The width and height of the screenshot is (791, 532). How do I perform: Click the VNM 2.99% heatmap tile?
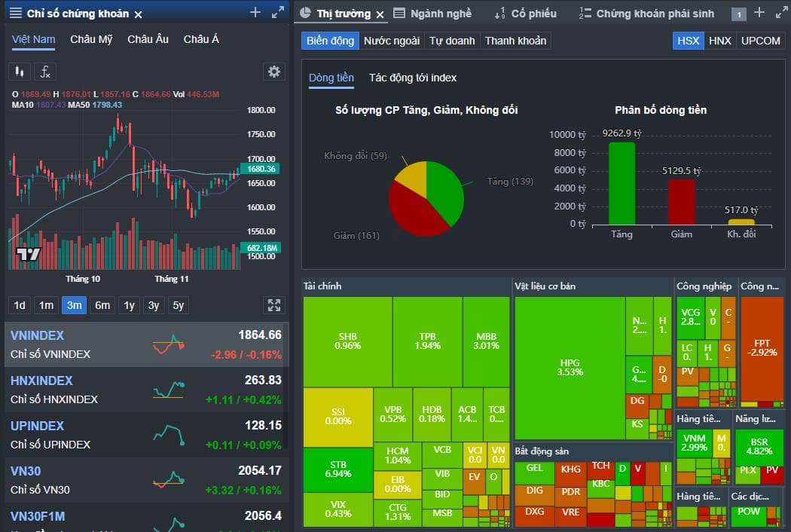click(x=694, y=443)
